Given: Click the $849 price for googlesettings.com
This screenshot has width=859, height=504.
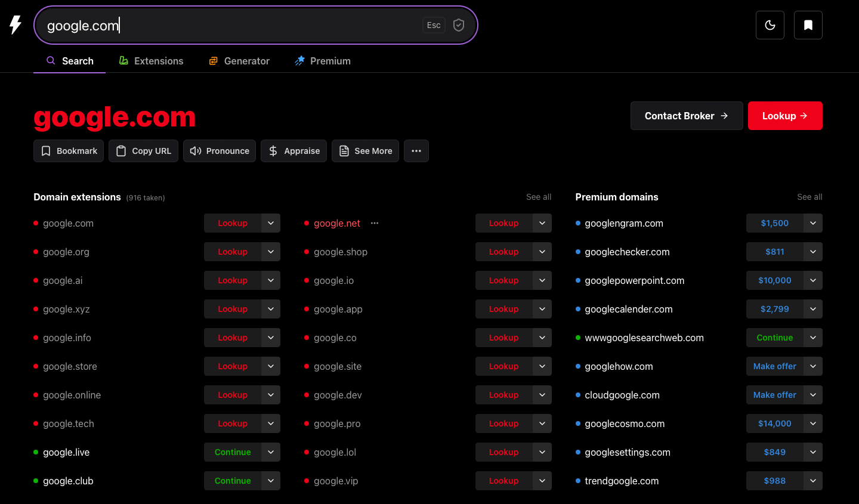Looking at the screenshot, I should pyautogui.click(x=775, y=452).
